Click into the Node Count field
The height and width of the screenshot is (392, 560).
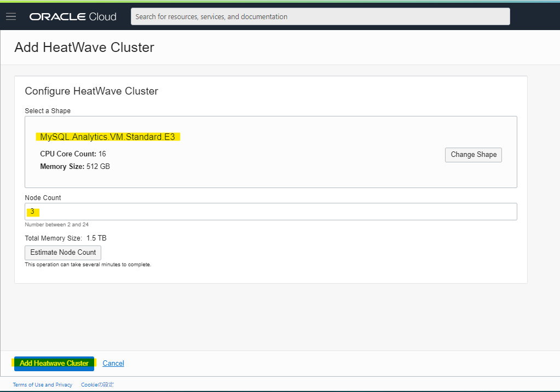271,212
